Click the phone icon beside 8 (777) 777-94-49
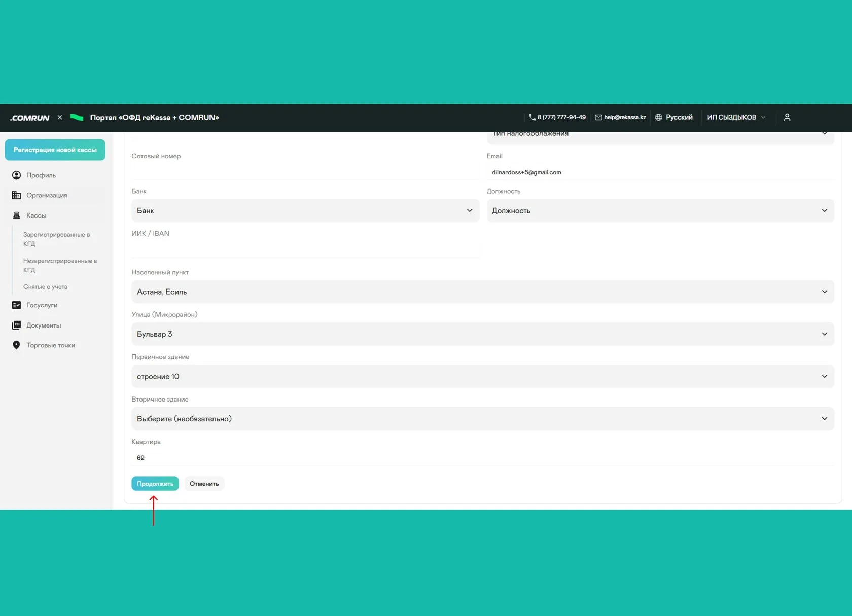The image size is (852, 616). (532, 117)
